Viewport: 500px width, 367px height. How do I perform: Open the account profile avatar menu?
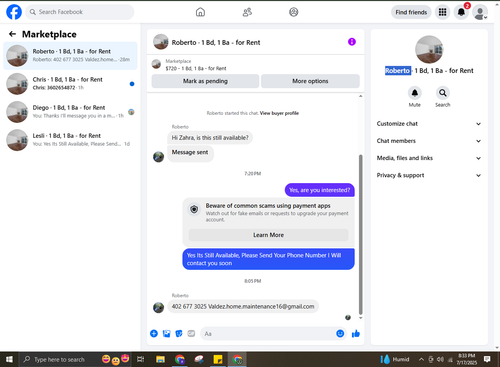pos(480,12)
